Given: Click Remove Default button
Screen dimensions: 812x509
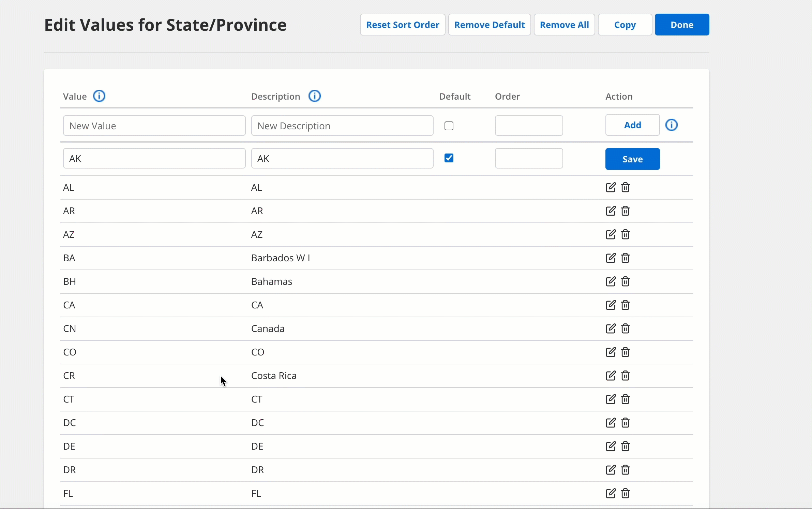Looking at the screenshot, I should pos(490,25).
